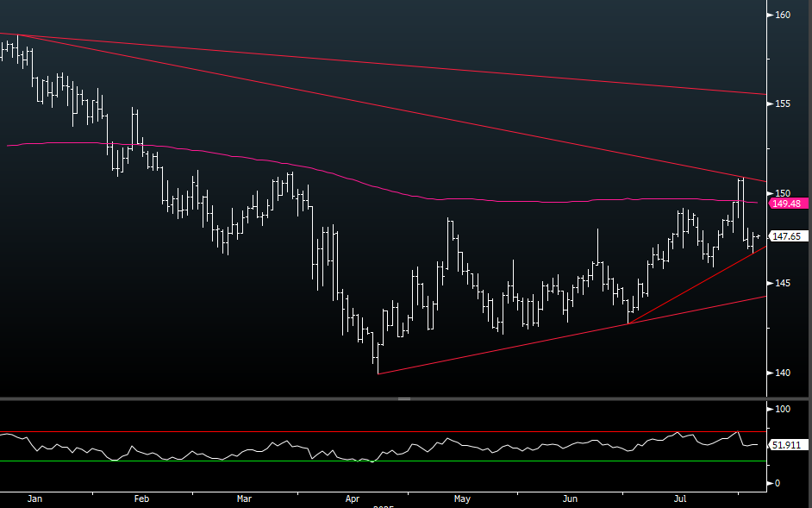Click the 100 level on RSI axis
The height and width of the screenshot is (508, 812).
pyautogui.click(x=783, y=409)
